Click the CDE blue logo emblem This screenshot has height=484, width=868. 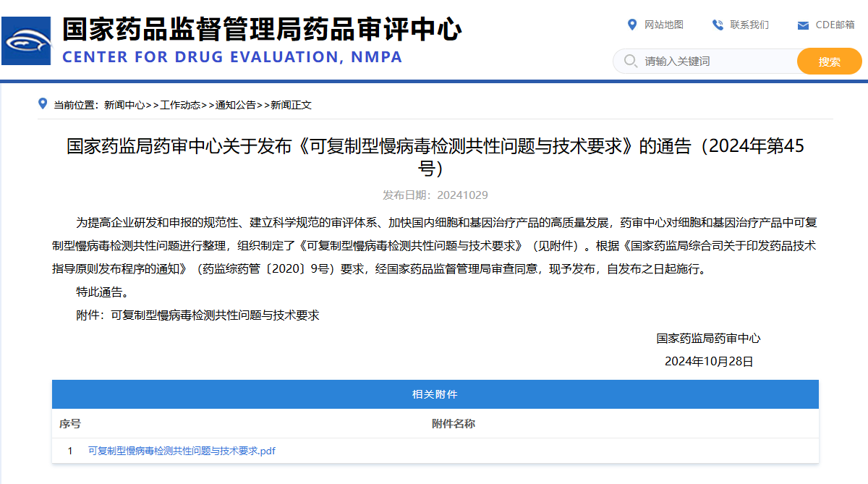tap(26, 41)
